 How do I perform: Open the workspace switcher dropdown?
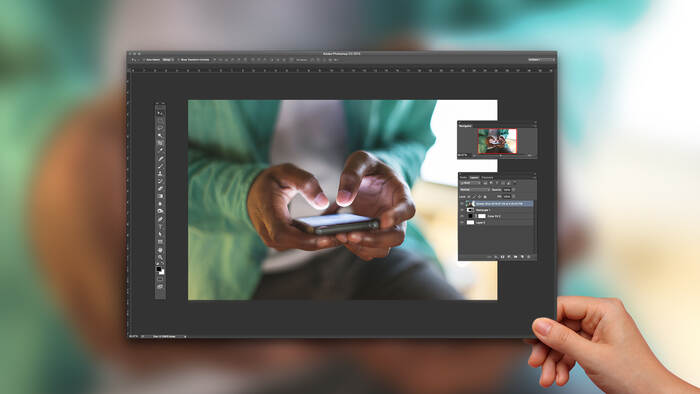541,59
